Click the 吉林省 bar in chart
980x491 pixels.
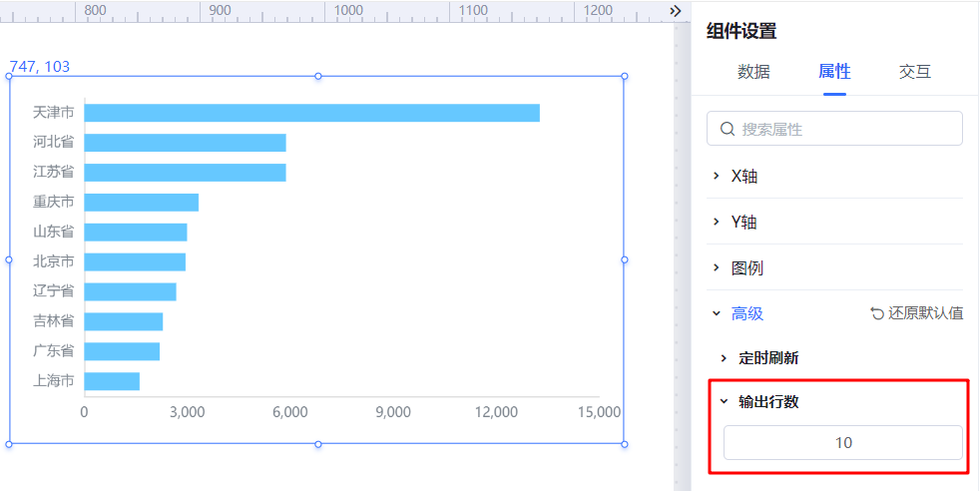coord(124,321)
